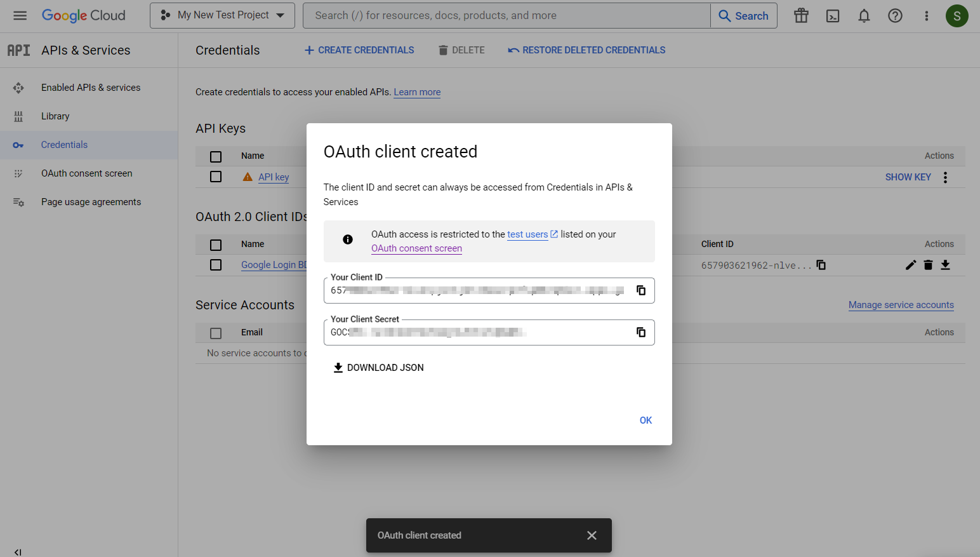
Task: Toggle select-all checkbox in API Keys table
Action: (216, 156)
